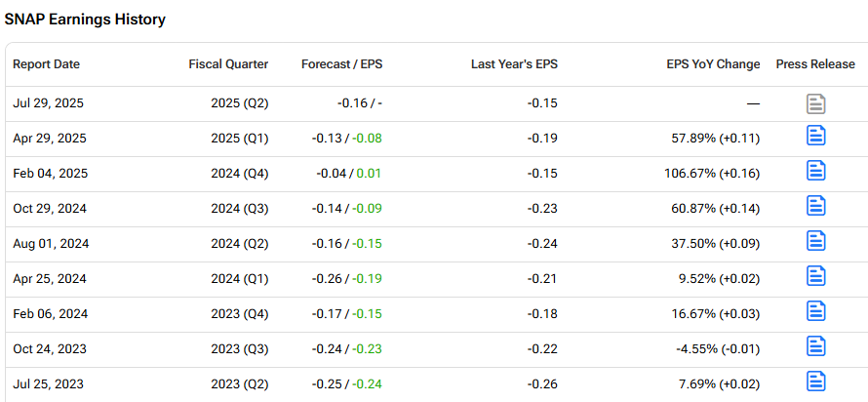The image size is (868, 402).
Task: Click the -0.04 / 0.01 forecast cell
Action: 349,174
